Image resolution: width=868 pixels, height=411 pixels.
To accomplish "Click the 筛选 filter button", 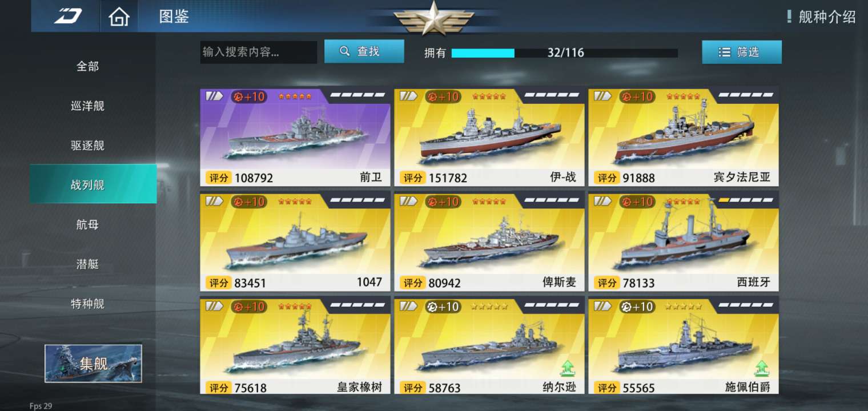I will [x=742, y=52].
